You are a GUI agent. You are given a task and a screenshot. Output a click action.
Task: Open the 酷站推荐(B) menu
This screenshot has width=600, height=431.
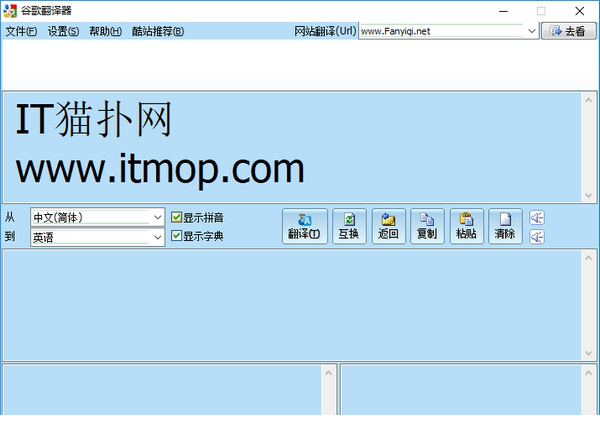[x=158, y=31]
